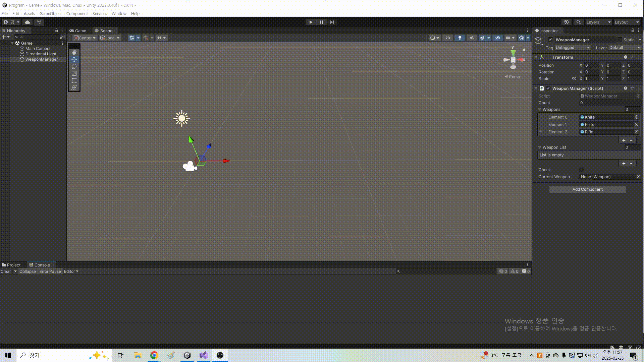Open the GameObject menu
This screenshot has height=362, width=644.
click(x=50, y=14)
